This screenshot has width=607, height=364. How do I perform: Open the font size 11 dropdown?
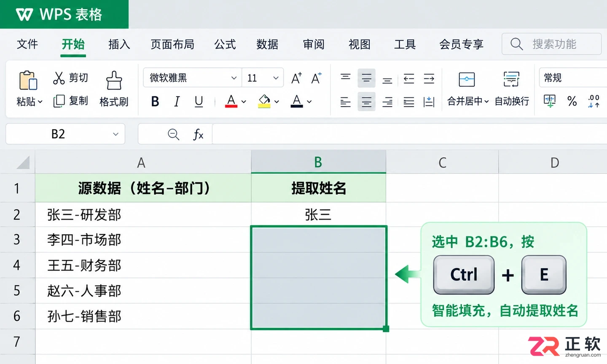(x=276, y=78)
